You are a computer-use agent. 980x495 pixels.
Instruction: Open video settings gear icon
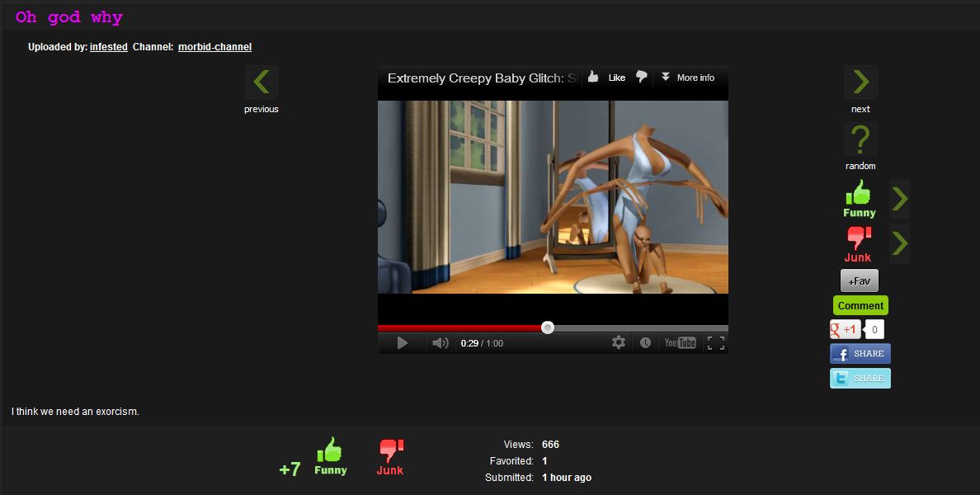pyautogui.click(x=618, y=342)
